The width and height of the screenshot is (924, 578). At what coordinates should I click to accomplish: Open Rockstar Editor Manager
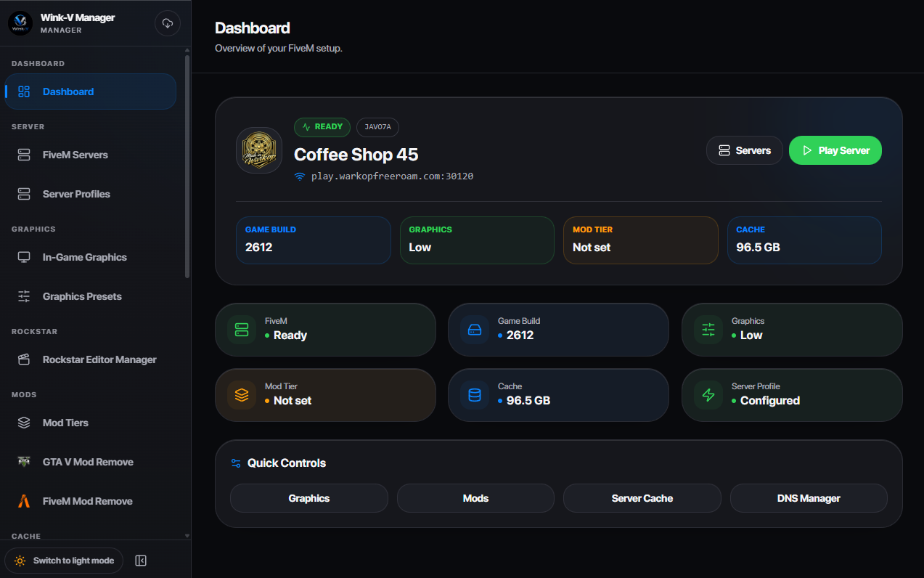[x=91, y=359]
